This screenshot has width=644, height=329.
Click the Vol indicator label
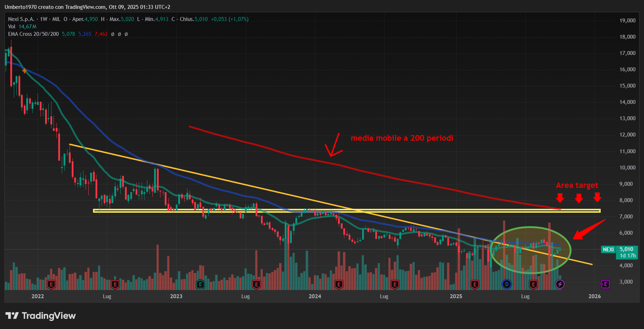12,27
